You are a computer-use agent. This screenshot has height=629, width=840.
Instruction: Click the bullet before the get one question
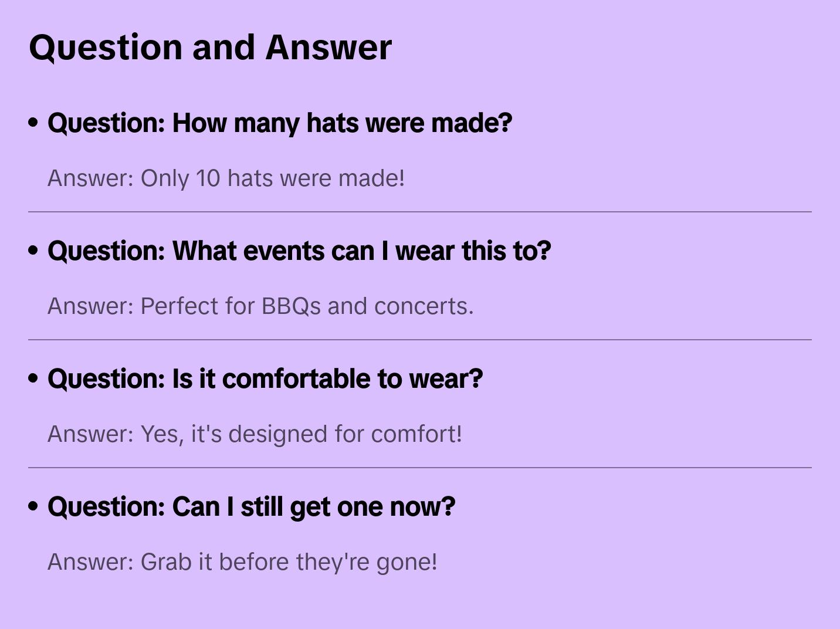[33, 506]
